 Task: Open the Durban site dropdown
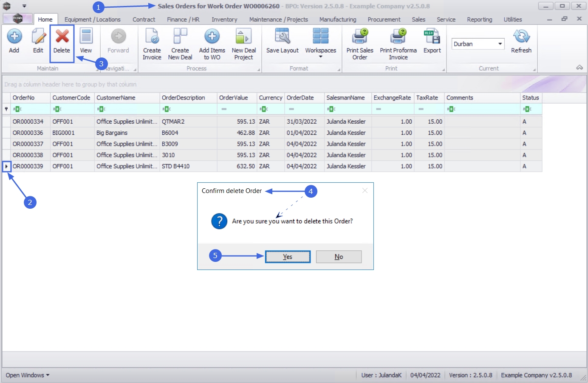tap(500, 44)
